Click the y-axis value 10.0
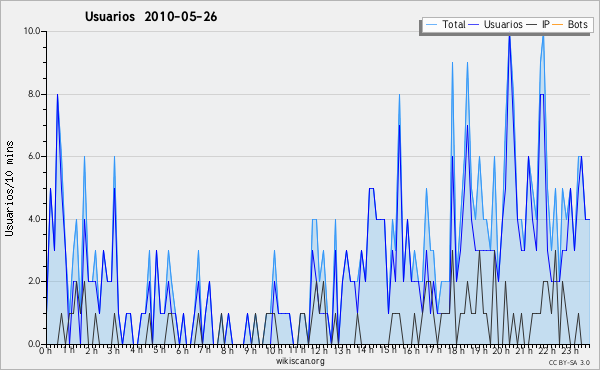Screen dimensions: 600x370 (32, 31)
